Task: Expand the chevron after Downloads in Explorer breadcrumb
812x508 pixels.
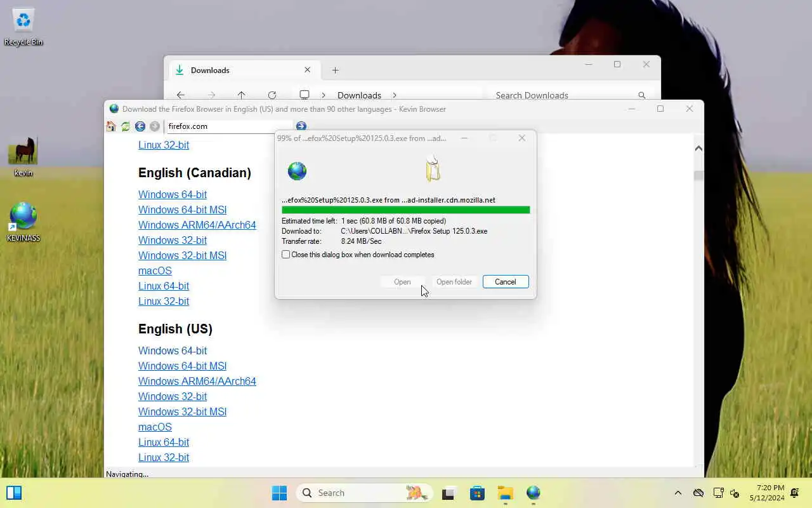Action: [395, 95]
